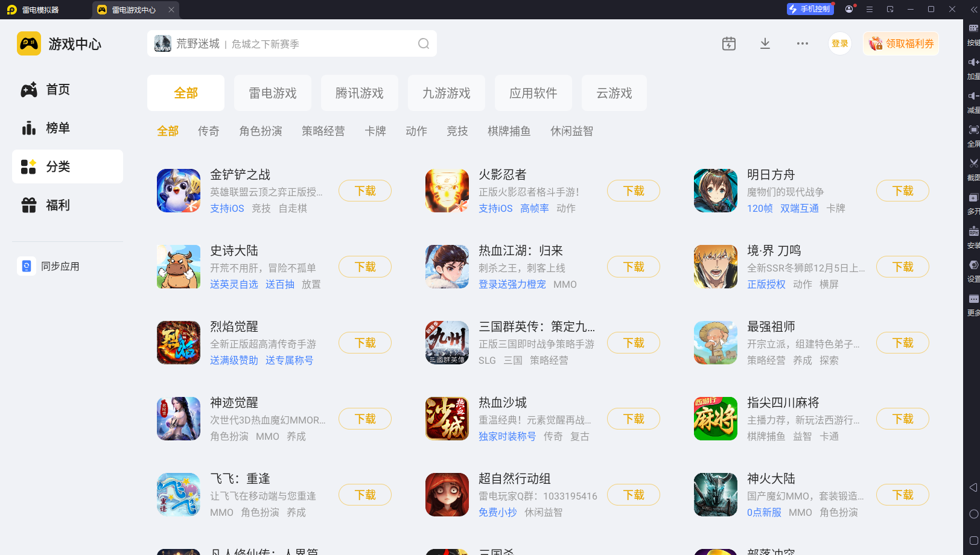The image size is (980, 555).
Task: Select the 九游游戏 category tab
Action: (x=447, y=93)
